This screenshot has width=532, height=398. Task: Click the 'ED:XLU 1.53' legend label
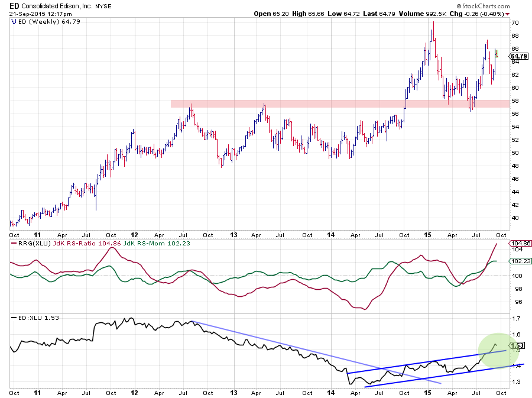point(38,318)
